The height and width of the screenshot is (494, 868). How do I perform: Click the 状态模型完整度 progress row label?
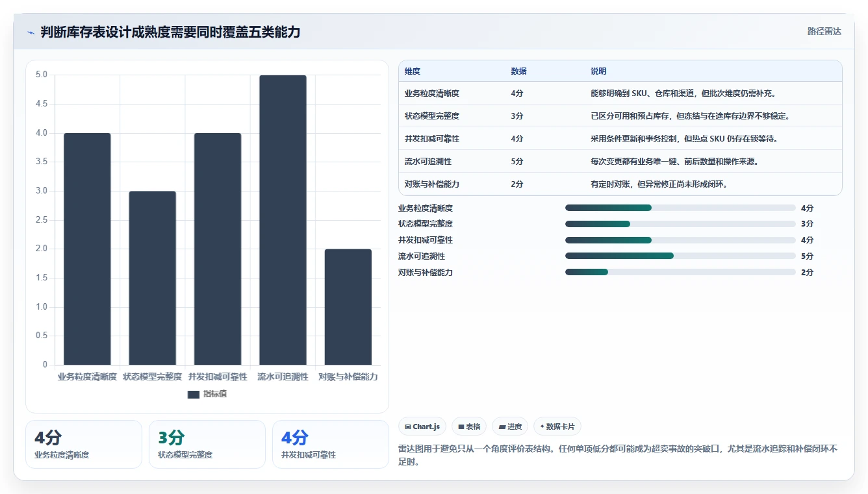coord(426,224)
